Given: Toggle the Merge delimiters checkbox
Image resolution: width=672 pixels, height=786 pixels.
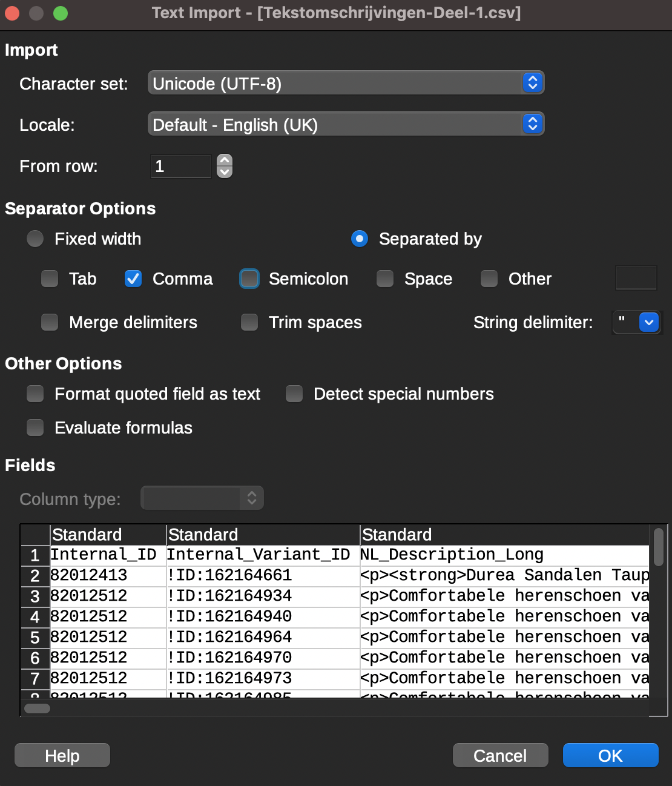Looking at the screenshot, I should click(50, 322).
